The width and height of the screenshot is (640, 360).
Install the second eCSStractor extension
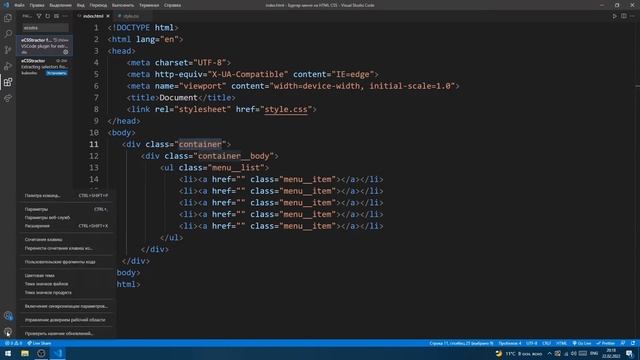[x=56, y=73]
